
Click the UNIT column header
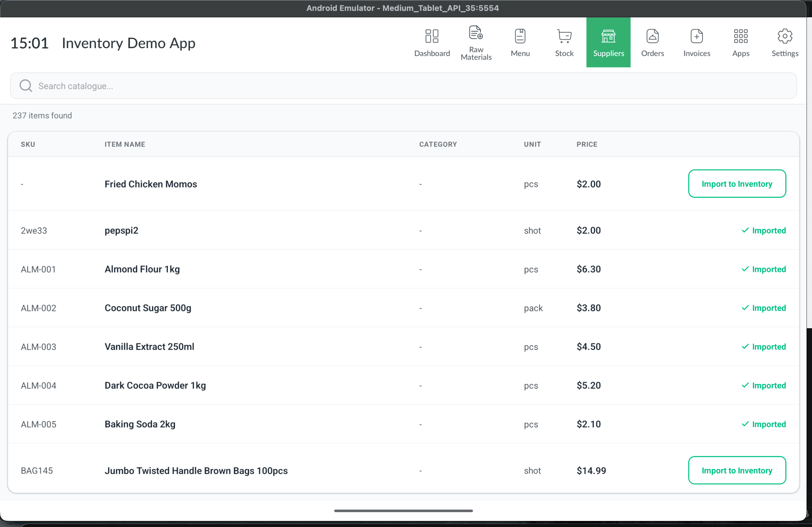pyautogui.click(x=532, y=145)
